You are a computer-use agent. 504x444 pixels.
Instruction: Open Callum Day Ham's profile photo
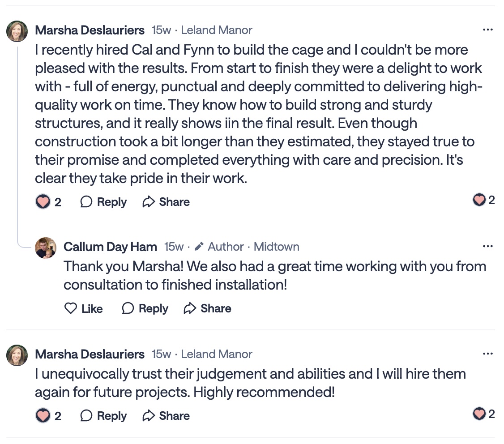pos(46,248)
